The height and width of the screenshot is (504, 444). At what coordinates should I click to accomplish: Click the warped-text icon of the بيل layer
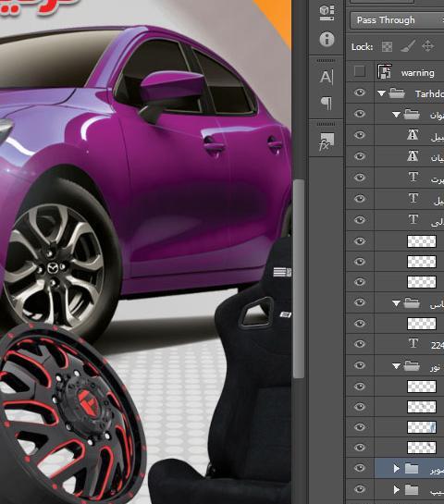413,135
